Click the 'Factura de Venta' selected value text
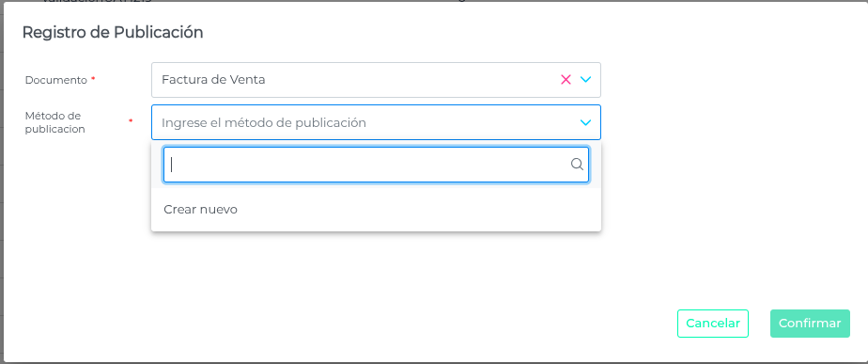Viewport: 868px width, 364px height. coord(213,80)
